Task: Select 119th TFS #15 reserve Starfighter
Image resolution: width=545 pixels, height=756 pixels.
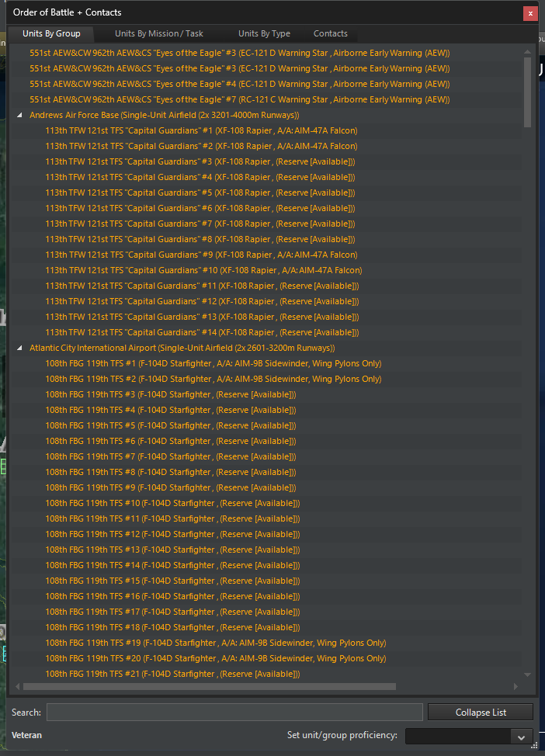Action: click(172, 581)
